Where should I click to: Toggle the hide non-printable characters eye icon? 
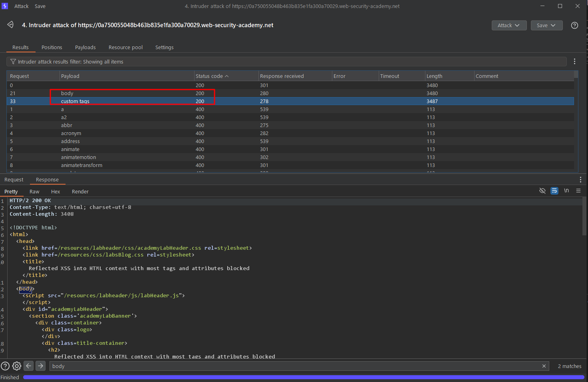542,191
